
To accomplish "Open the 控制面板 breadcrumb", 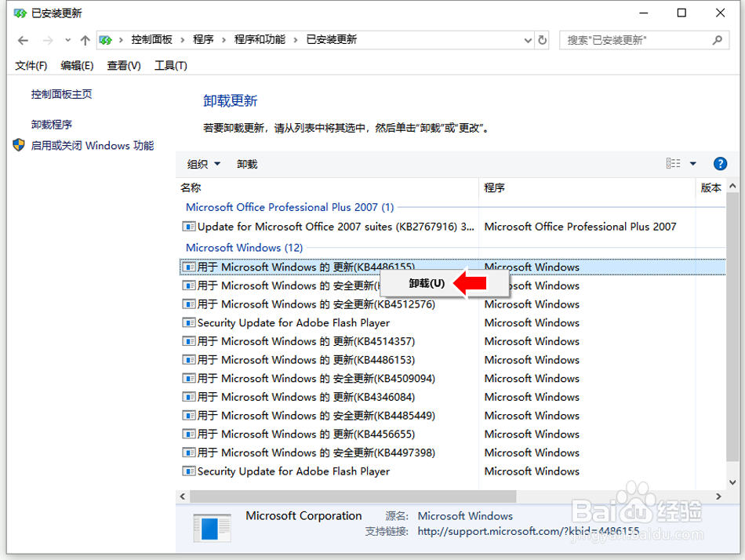I will pyautogui.click(x=151, y=39).
